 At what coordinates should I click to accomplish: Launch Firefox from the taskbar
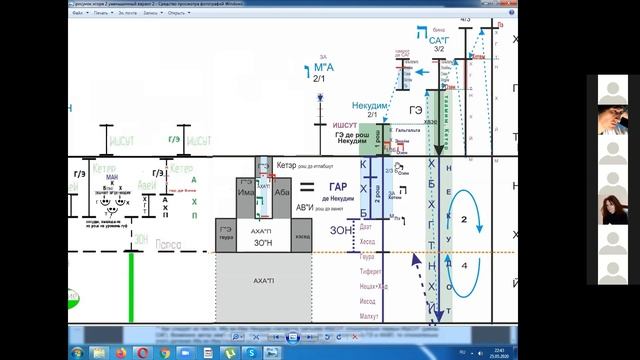click(x=121, y=353)
